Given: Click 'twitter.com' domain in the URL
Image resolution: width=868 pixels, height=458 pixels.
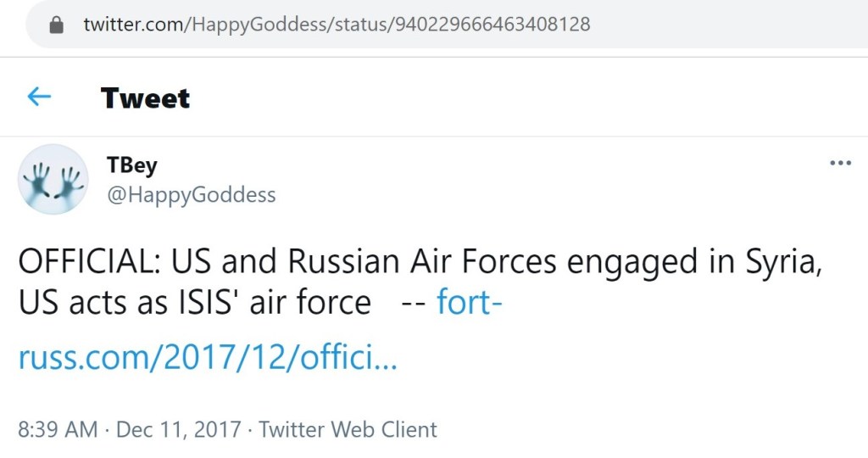Looking at the screenshot, I should 134,25.
